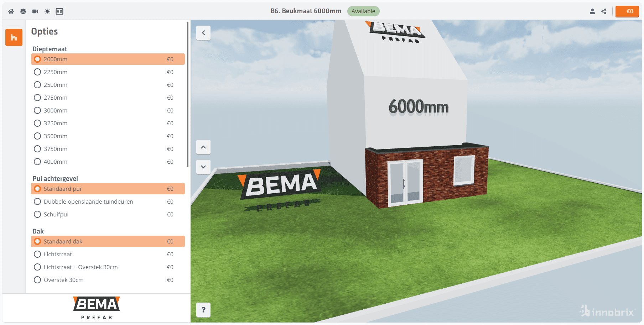The height and width of the screenshot is (325, 644).
Task: Toggle the sun lighting icon
Action: (47, 11)
